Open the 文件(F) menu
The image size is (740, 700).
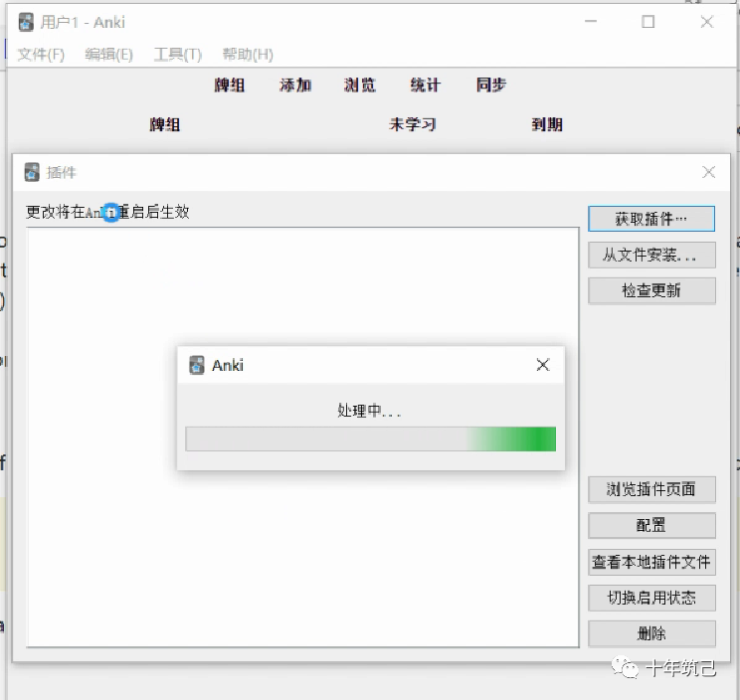[41, 54]
